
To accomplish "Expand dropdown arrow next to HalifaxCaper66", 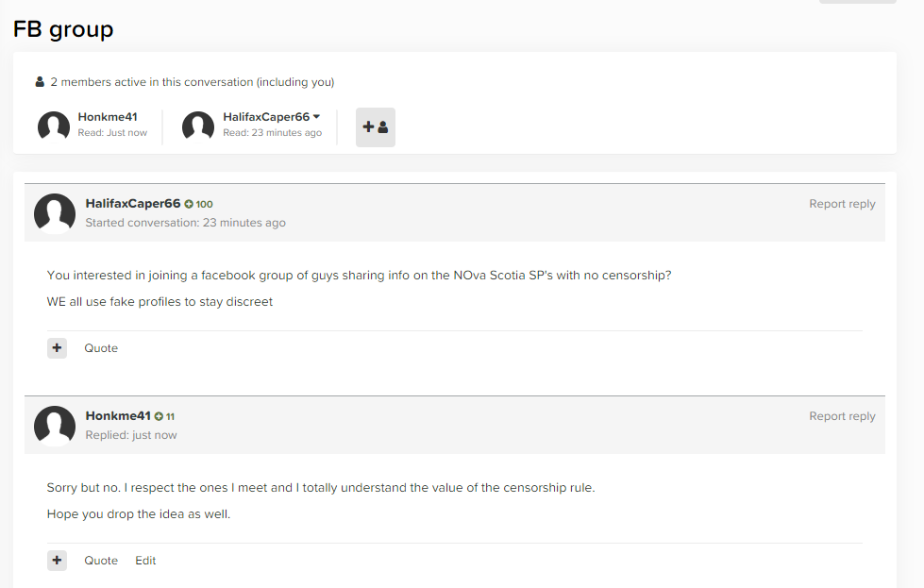I will tap(317, 117).
